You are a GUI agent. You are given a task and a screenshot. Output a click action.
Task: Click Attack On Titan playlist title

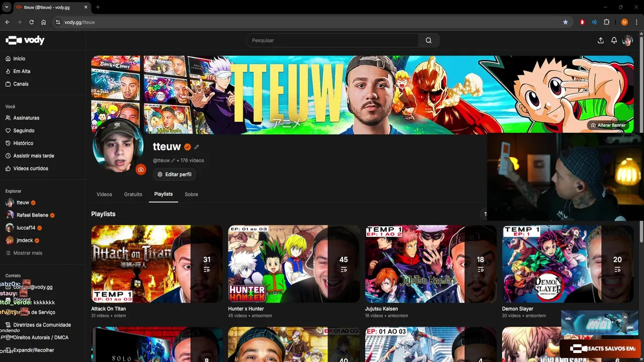tap(108, 309)
